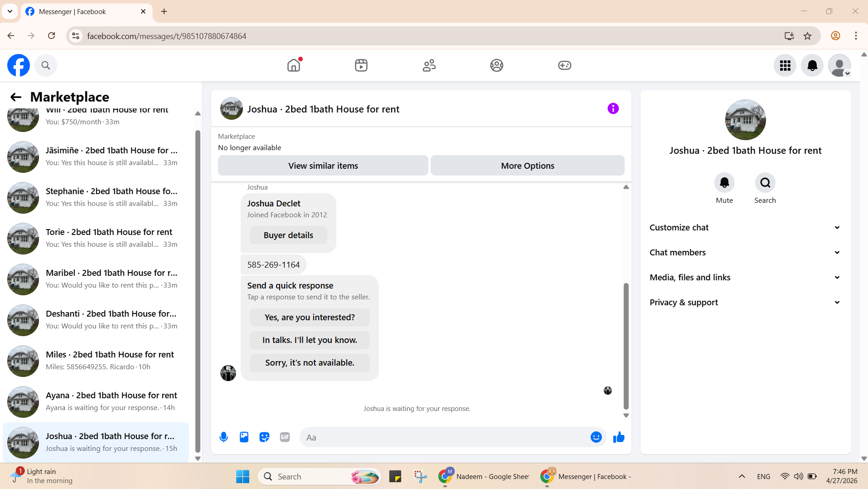Screen dimensions: 868x489
Task: Expand Customize chat section
Action: click(x=745, y=228)
